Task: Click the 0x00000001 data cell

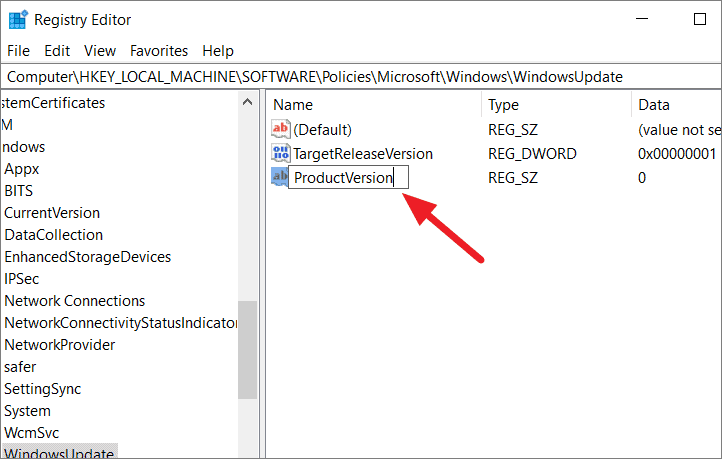Action: [677, 154]
